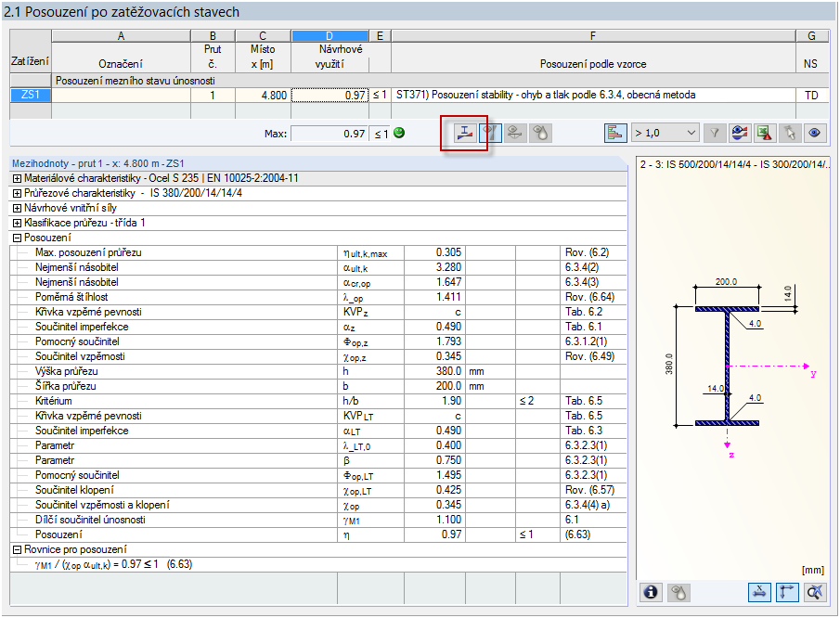840x618 pixels.
Task: Collapse the Posouzení node
Action: click(x=17, y=238)
